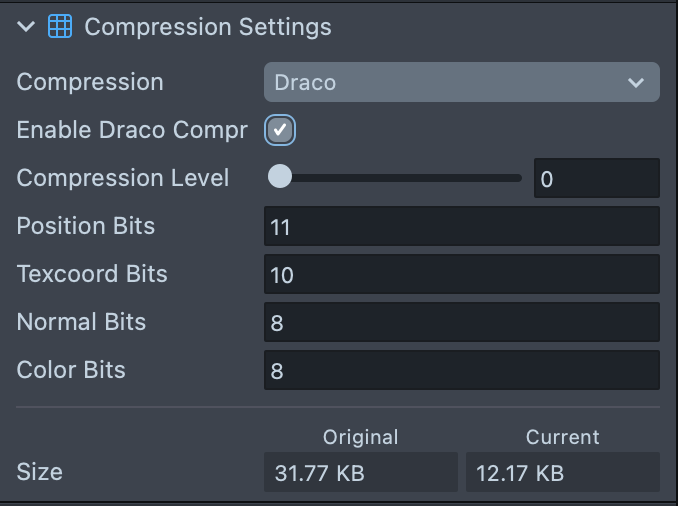This screenshot has height=506, width=678.
Task: Click the Compression label text
Action: [x=90, y=82]
